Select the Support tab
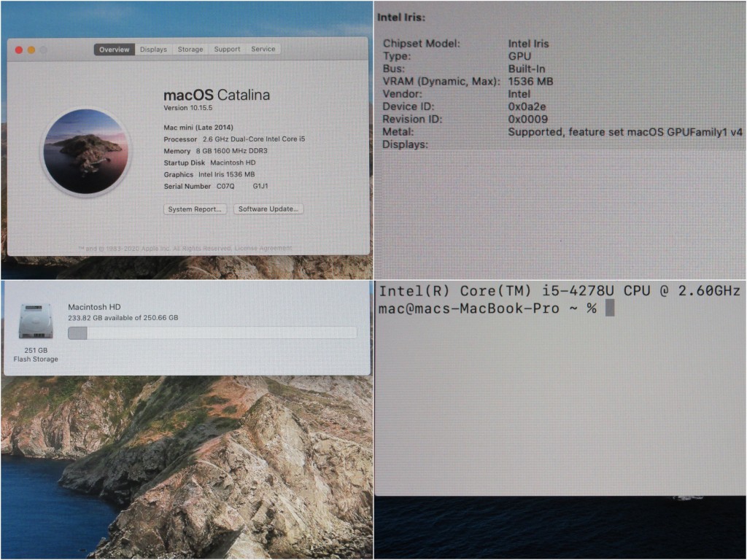This screenshot has height=560, width=747. (x=227, y=49)
